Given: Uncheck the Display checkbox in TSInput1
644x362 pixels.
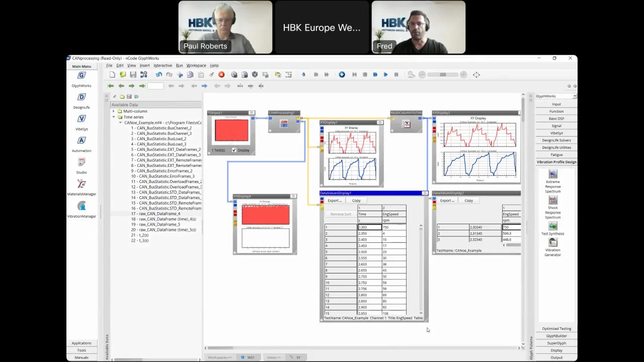Looking at the screenshot, I should [x=234, y=150].
